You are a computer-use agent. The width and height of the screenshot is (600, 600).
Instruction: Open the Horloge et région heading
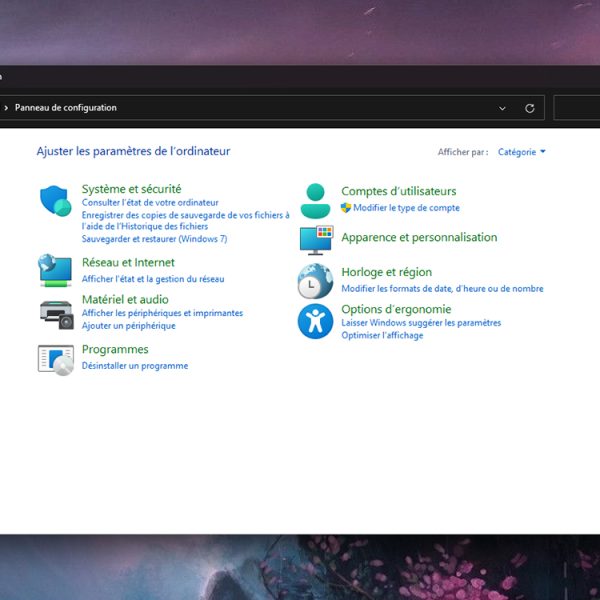pyautogui.click(x=386, y=272)
